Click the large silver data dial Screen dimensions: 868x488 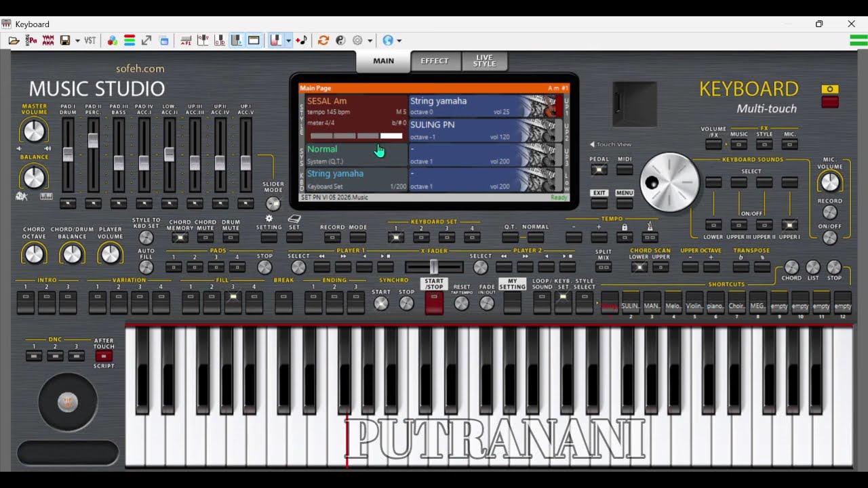coord(669,182)
